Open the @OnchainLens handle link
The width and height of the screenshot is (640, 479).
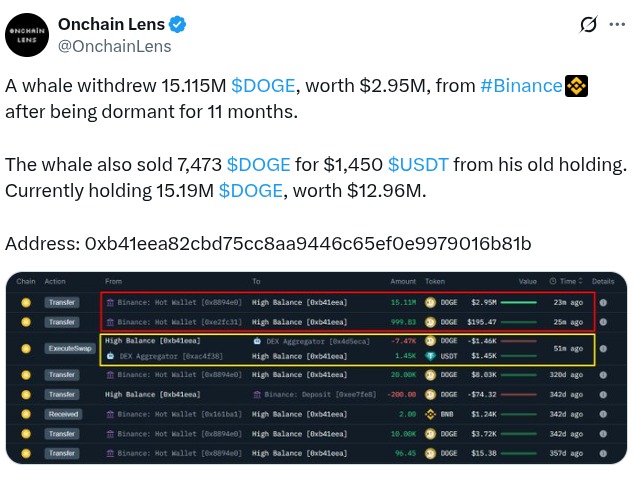114,46
